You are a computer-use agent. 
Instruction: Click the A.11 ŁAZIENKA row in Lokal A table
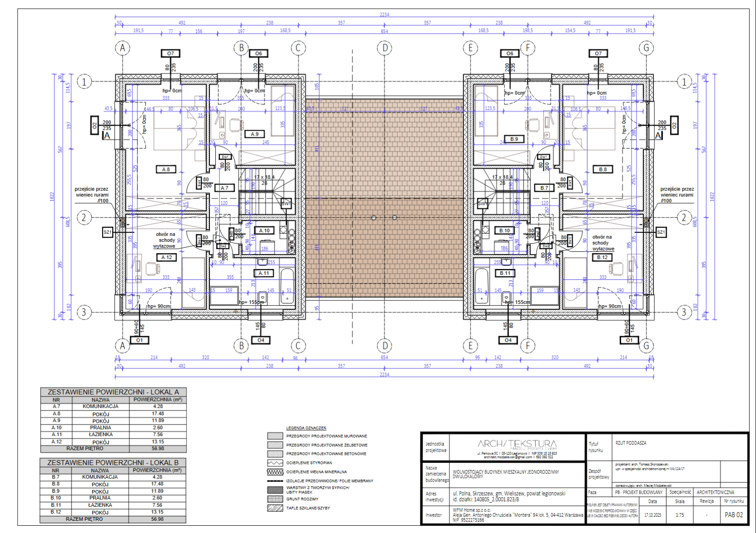coord(113,434)
